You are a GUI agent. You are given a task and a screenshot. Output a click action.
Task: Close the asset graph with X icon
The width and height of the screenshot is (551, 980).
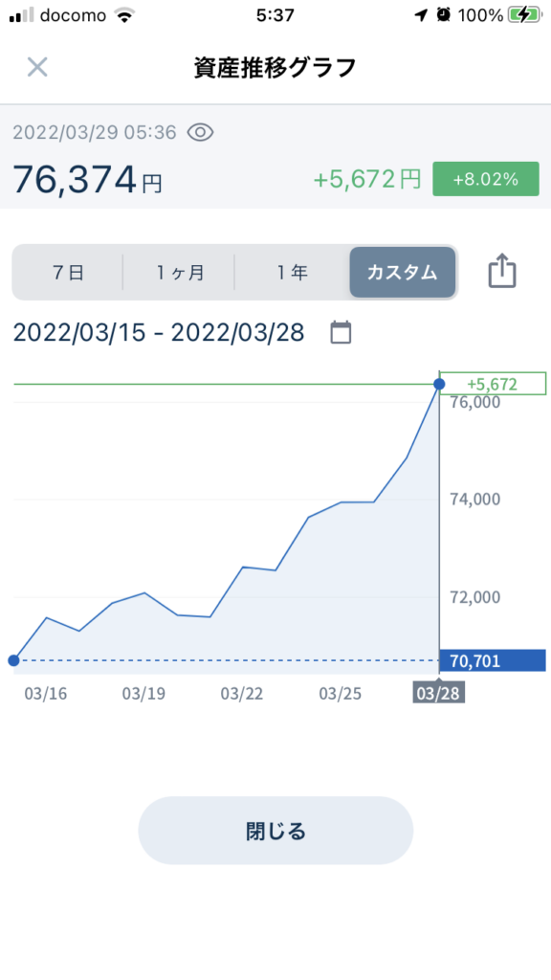tap(37, 67)
